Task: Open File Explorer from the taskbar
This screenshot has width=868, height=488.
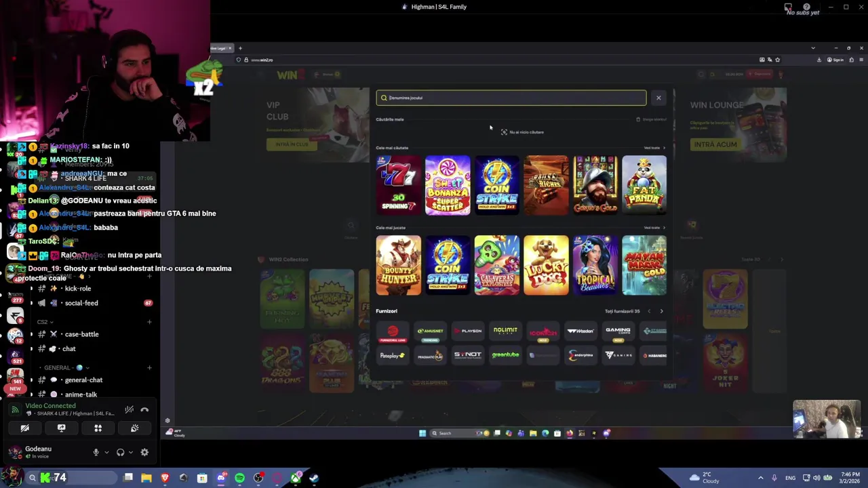Action: (146, 478)
